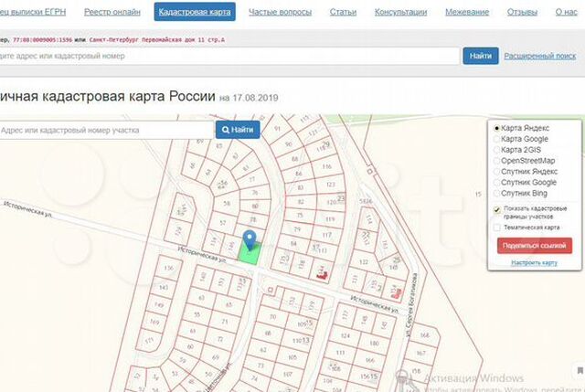Open the Расширенный поиск link

(540, 56)
